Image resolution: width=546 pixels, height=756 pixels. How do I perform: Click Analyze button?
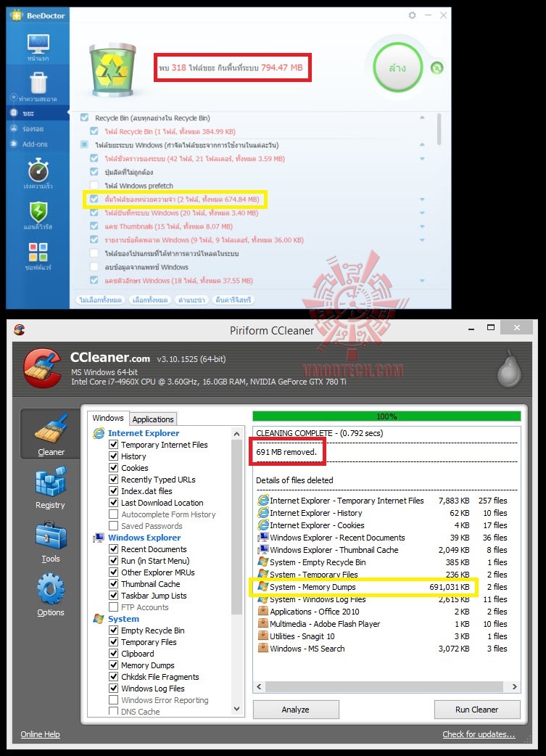tap(295, 710)
